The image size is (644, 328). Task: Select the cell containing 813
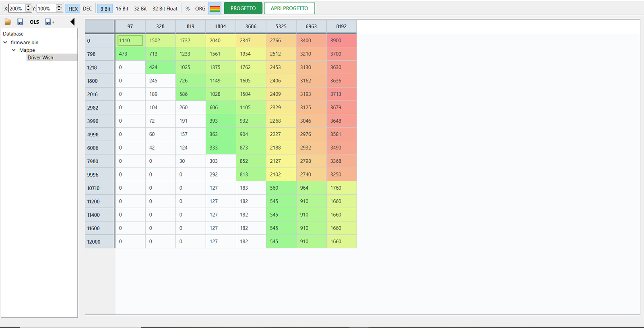pyautogui.click(x=251, y=174)
